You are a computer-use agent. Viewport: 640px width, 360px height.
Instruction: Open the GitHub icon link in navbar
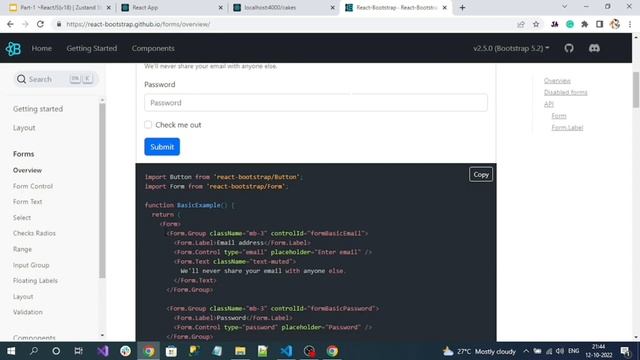tap(569, 48)
